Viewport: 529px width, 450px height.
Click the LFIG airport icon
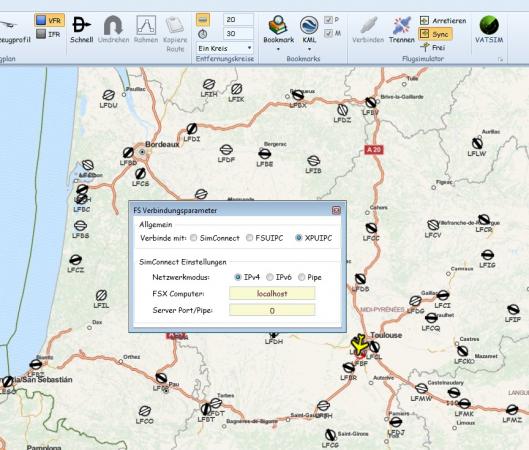[x=488, y=255]
